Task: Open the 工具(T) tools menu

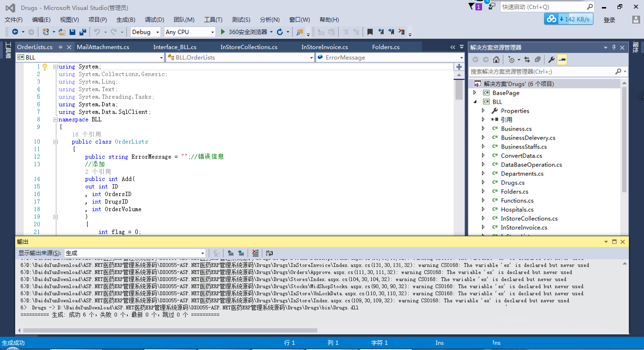Action: click(x=213, y=19)
